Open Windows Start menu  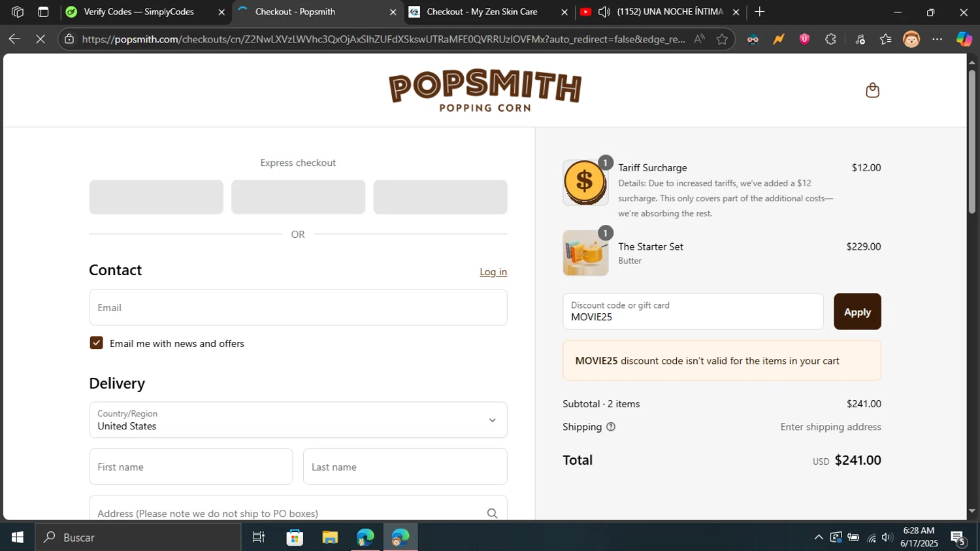tap(18, 537)
